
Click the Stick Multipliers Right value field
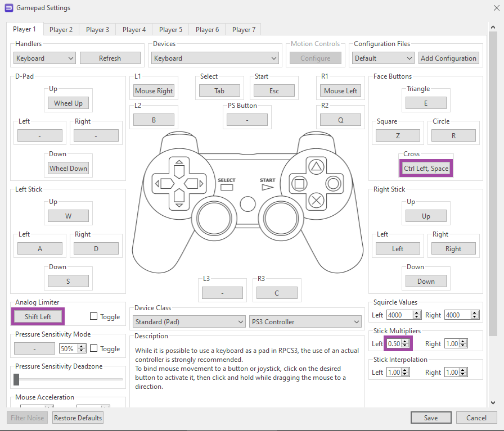(456, 344)
